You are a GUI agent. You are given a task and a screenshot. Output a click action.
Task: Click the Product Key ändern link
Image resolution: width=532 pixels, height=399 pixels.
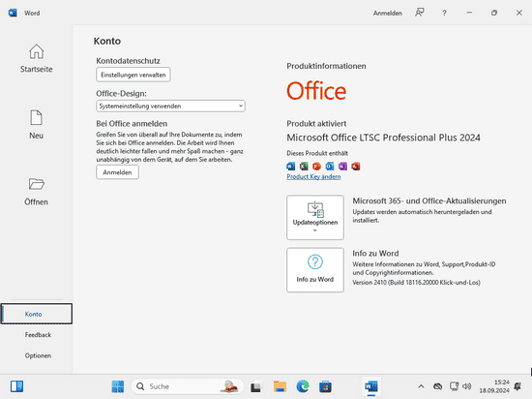click(x=313, y=176)
